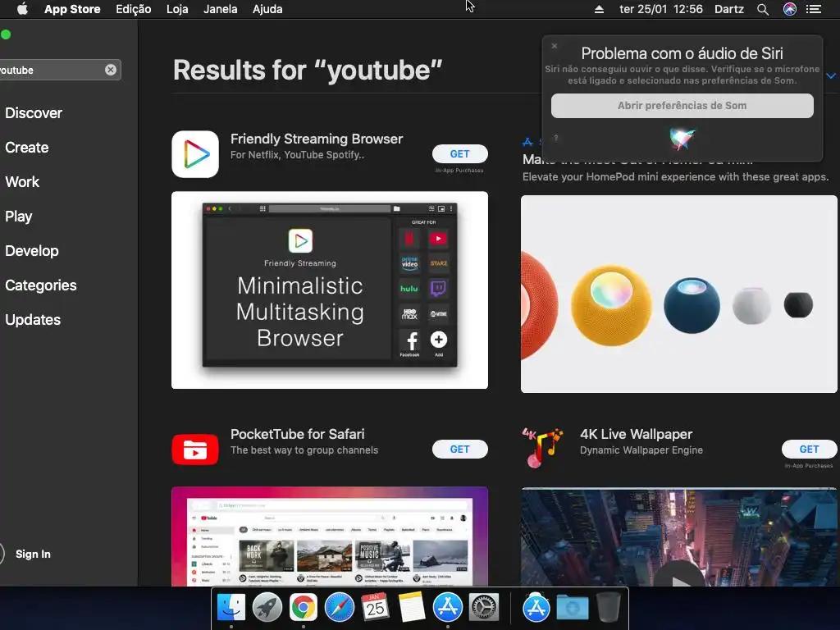The width and height of the screenshot is (840, 630).
Task: Open 4K Live Wallpaper title
Action: pos(636,434)
